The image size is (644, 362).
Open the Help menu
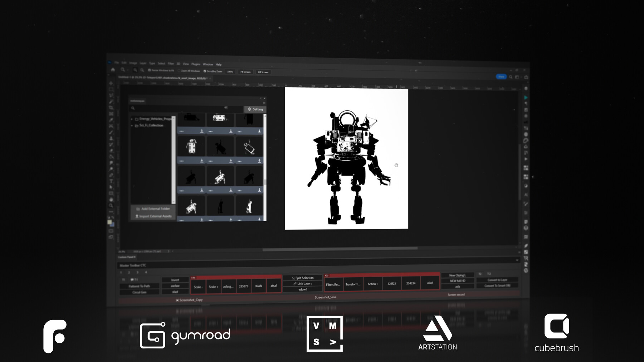point(219,65)
